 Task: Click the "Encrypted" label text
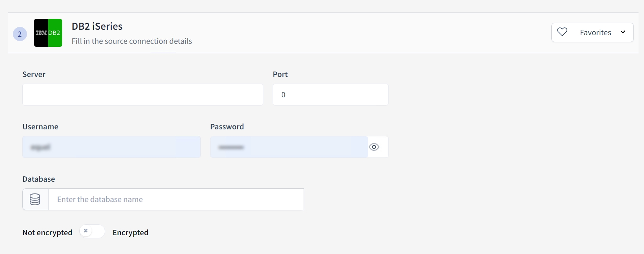point(130,233)
